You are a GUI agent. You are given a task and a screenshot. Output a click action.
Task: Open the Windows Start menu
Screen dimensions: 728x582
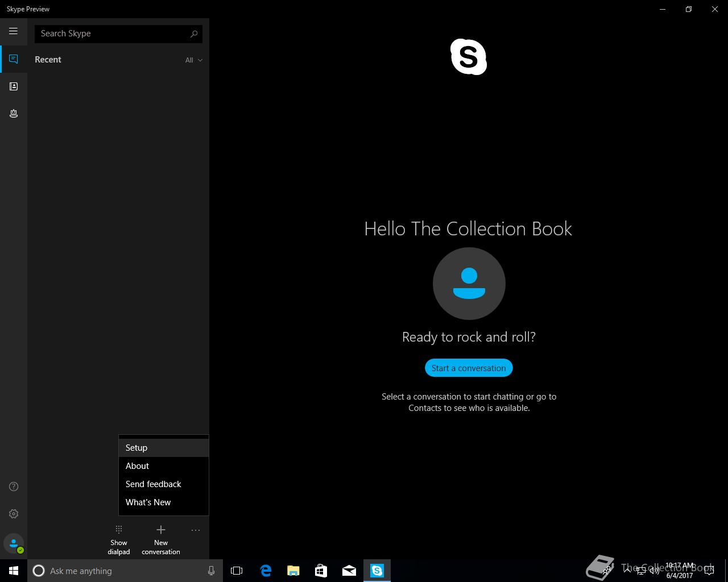coord(14,571)
